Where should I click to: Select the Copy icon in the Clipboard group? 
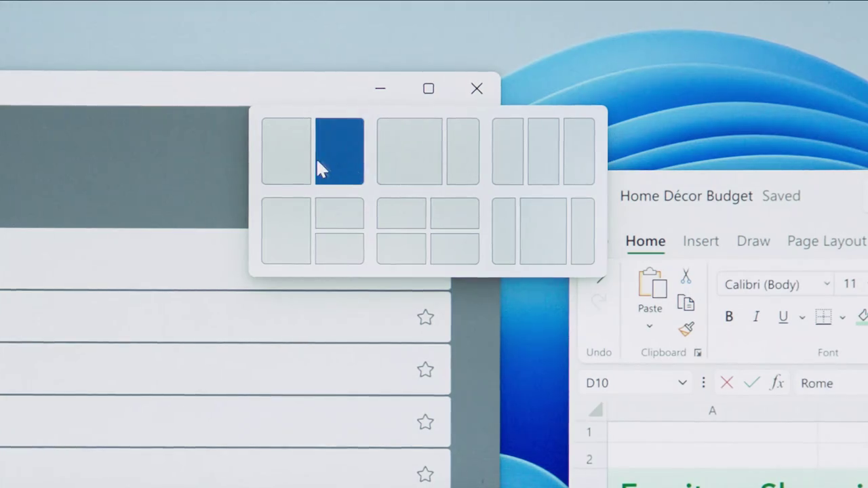686,303
